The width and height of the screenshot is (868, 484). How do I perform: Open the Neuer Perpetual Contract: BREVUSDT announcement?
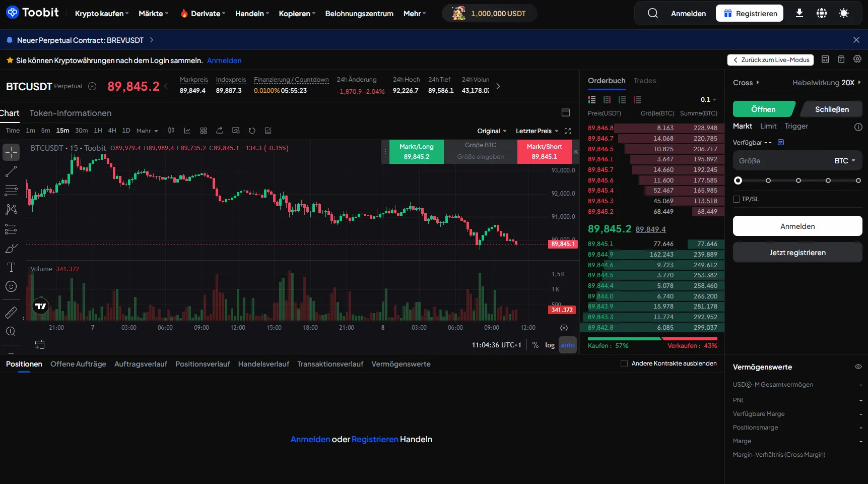pos(81,40)
